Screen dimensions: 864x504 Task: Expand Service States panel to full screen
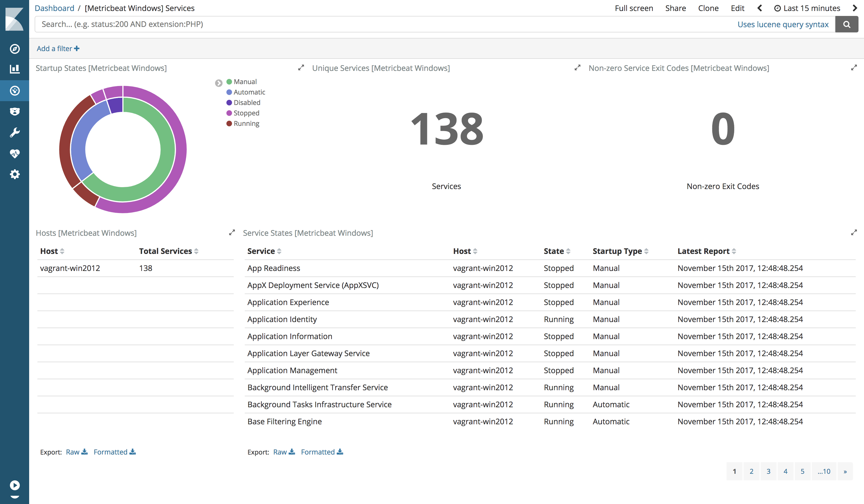[854, 232]
